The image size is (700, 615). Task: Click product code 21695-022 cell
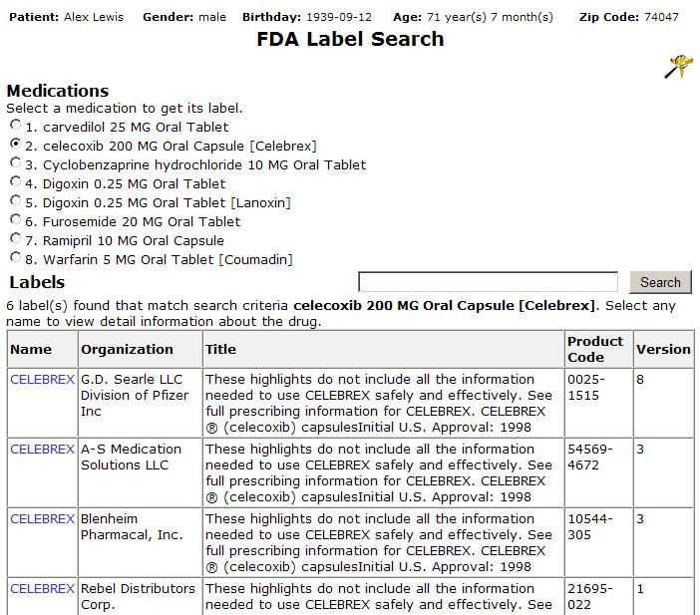pyautogui.click(x=598, y=596)
